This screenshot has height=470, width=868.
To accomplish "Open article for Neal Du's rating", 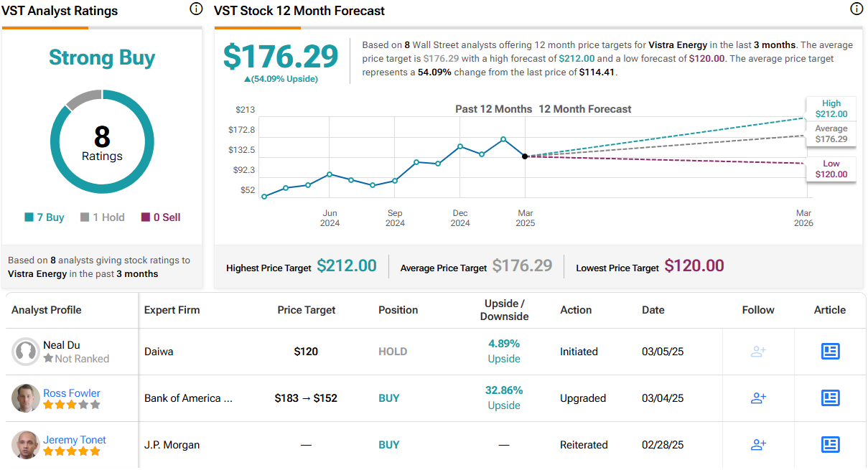I will tap(830, 352).
